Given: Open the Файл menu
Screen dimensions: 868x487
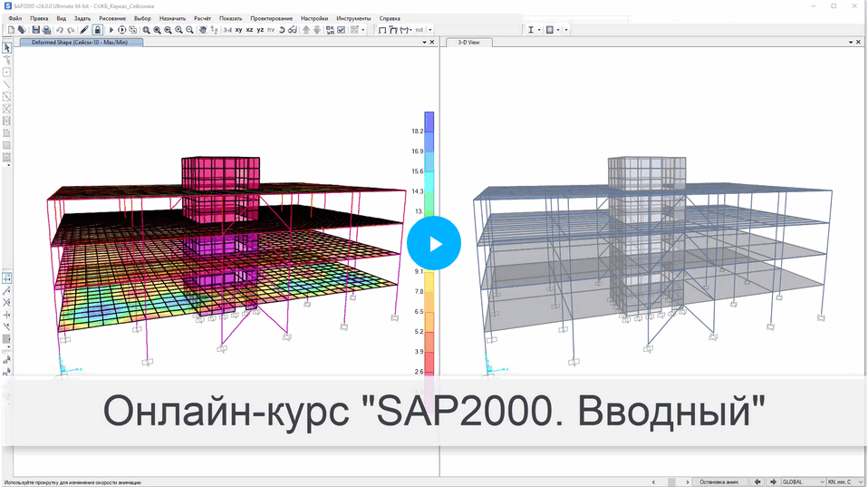Looking at the screenshot, I should click(14, 18).
